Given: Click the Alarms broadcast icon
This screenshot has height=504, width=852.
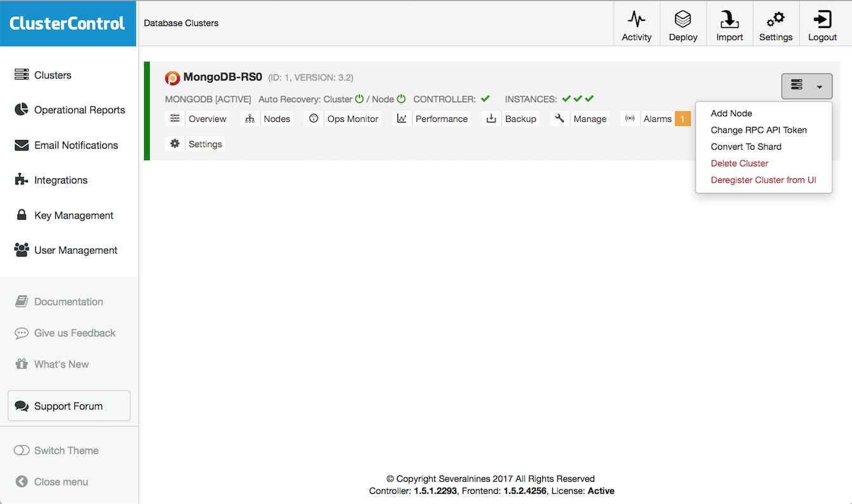Looking at the screenshot, I should (x=630, y=118).
